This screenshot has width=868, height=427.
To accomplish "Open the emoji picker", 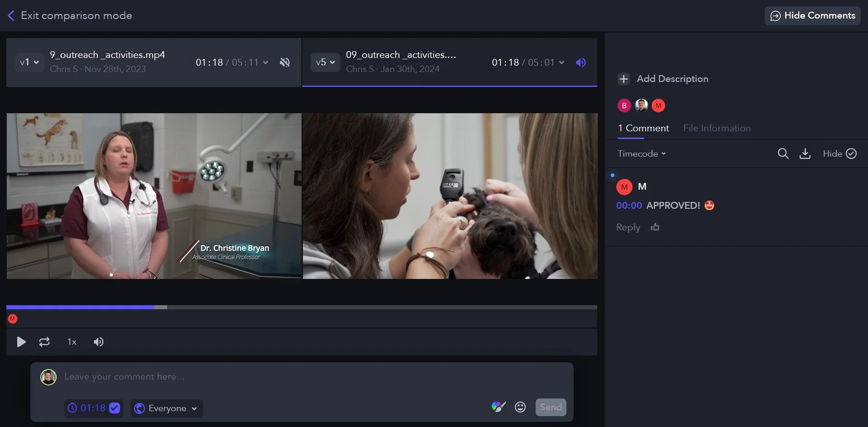I will pyautogui.click(x=520, y=407).
